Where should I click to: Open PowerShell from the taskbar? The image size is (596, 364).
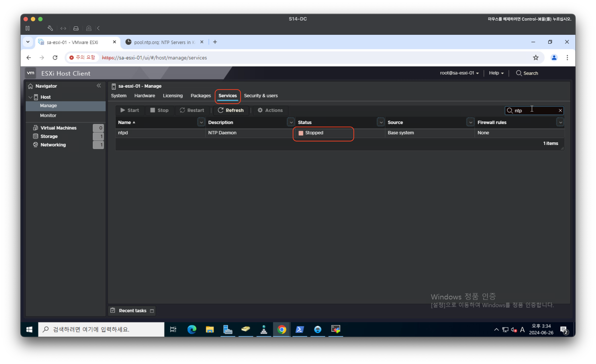(x=299, y=329)
